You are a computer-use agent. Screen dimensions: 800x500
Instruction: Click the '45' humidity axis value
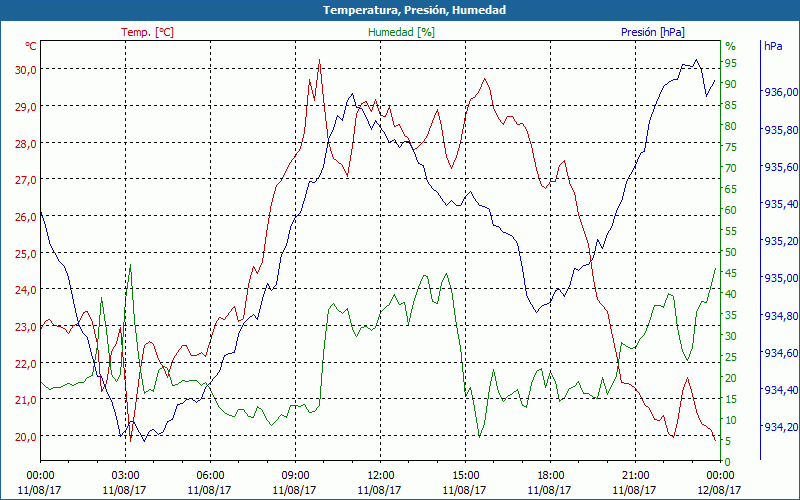click(x=731, y=273)
